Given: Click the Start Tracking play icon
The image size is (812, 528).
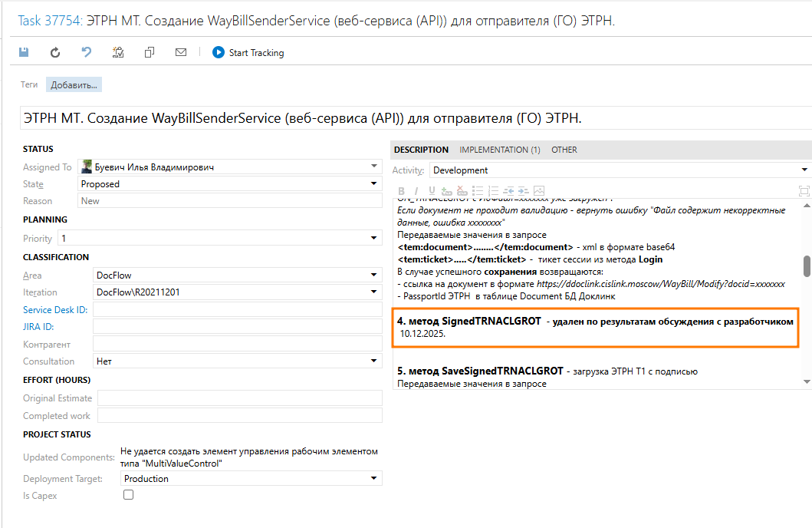Looking at the screenshot, I should 219,52.
